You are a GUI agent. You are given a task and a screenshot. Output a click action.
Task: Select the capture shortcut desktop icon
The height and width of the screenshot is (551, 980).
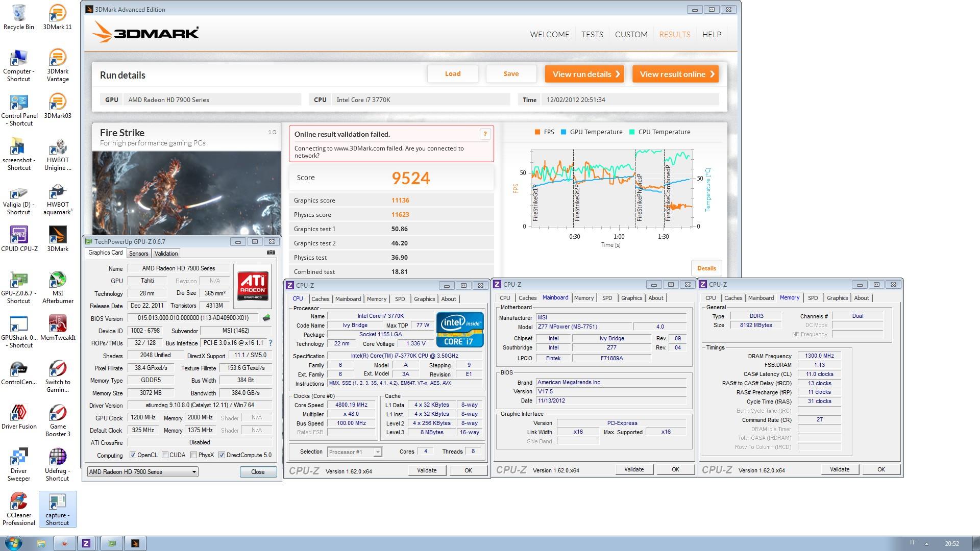(x=57, y=509)
